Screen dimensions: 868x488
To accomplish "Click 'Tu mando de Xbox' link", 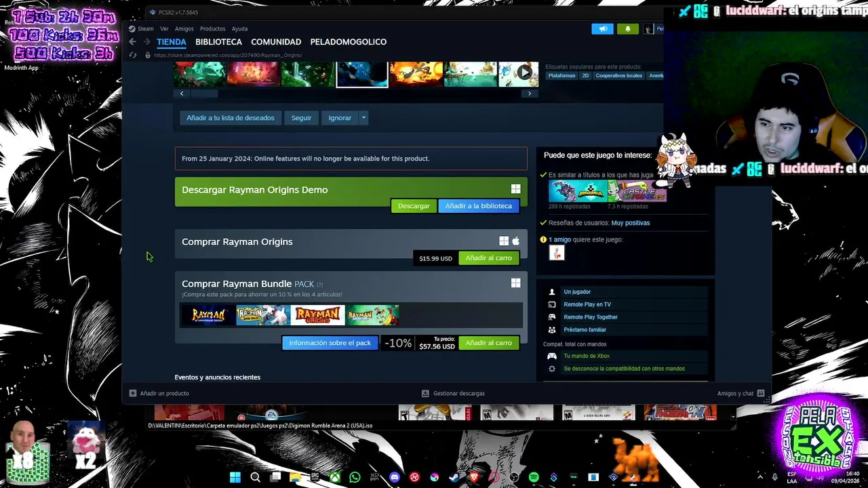I will click(x=587, y=356).
